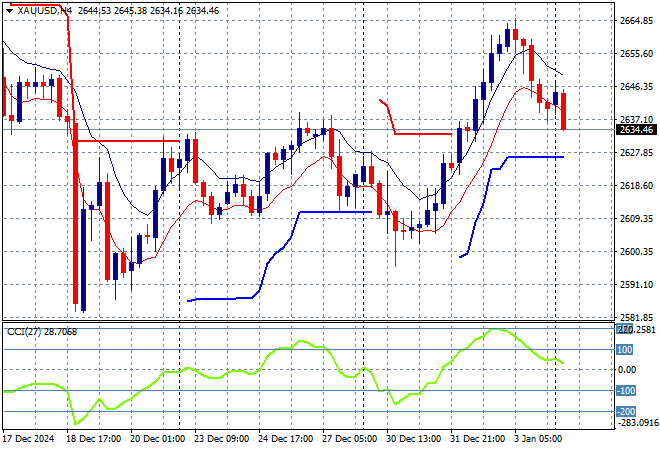Viewport: 660px width, 450px height.
Task: Click the 2664.85 price axis label
Action: (637, 21)
